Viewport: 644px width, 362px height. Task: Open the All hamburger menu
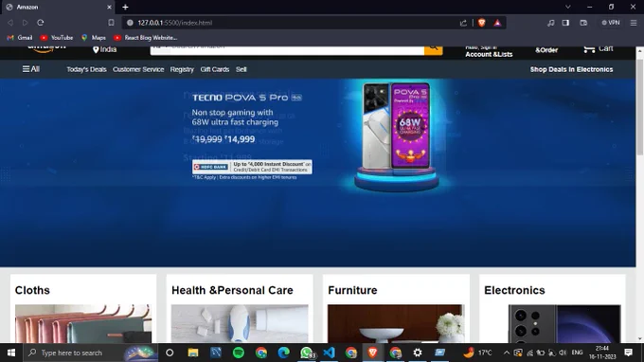click(31, 69)
